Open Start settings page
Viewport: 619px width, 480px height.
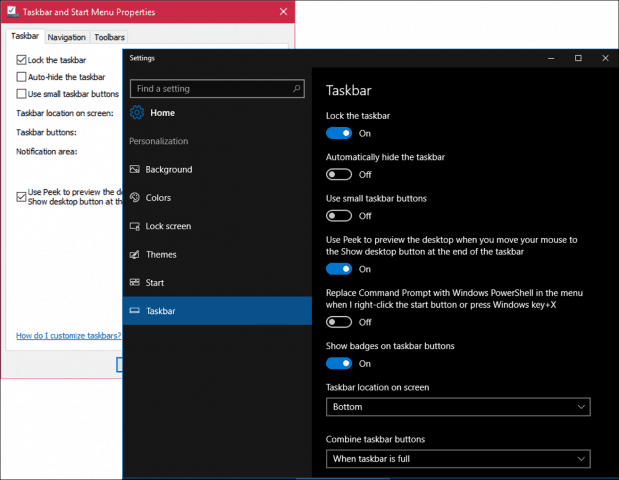click(x=217, y=283)
